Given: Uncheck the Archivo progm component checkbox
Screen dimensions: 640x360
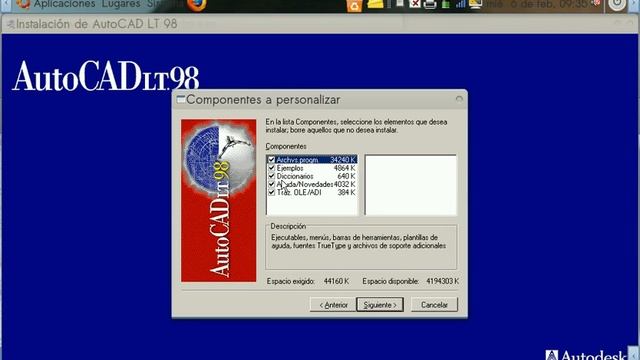Looking at the screenshot, I should point(271,160).
